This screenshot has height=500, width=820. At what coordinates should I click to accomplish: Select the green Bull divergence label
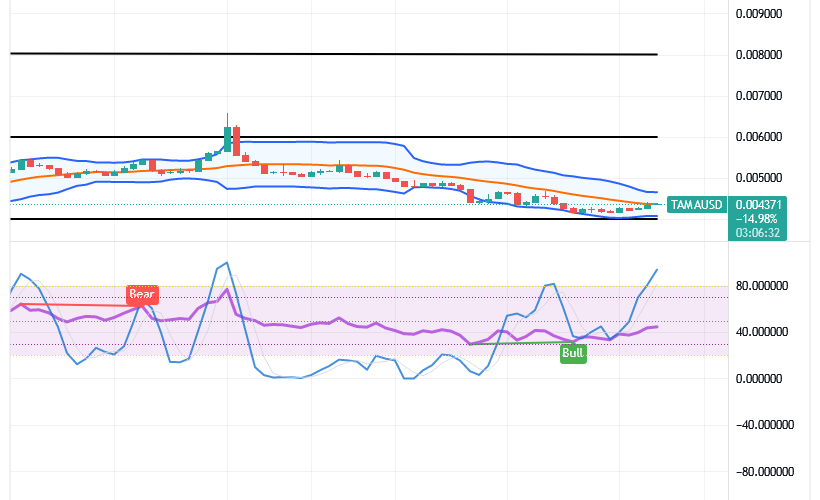click(x=573, y=353)
